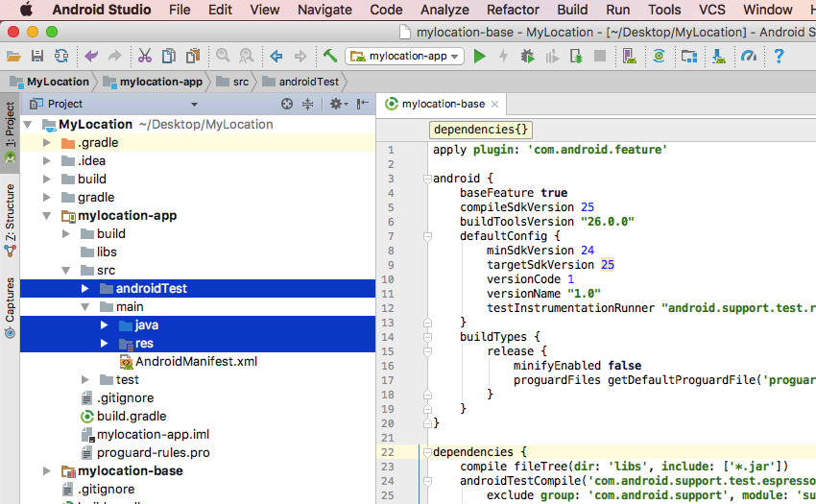Click Collapse All icon in Project panel
This screenshot has width=816, height=504.
(307, 104)
